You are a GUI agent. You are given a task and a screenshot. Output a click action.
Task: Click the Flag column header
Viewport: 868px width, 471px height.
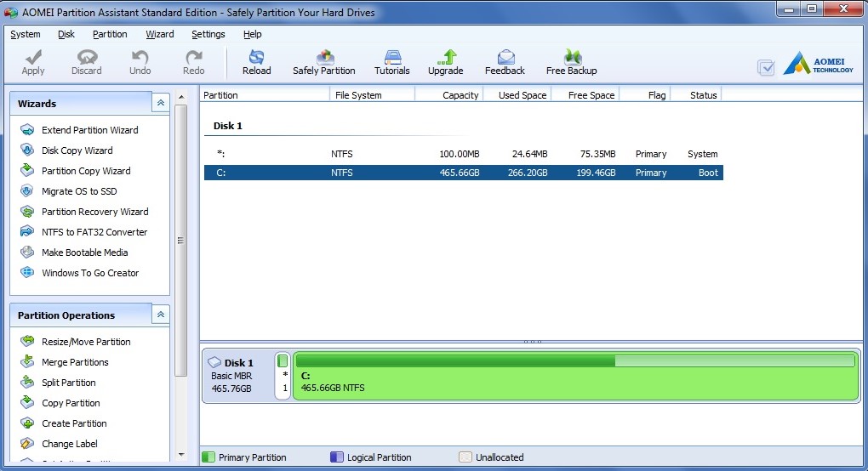[x=645, y=95]
